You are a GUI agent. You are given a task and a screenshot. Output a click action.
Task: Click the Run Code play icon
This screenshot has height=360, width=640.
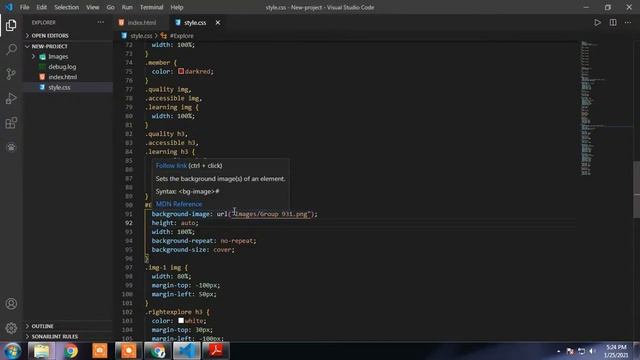point(597,23)
